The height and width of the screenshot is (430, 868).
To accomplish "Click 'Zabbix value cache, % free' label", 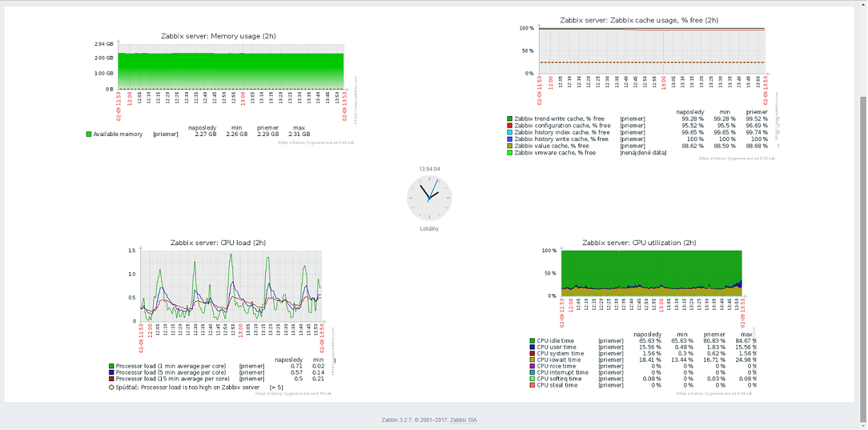I will pyautogui.click(x=551, y=146).
